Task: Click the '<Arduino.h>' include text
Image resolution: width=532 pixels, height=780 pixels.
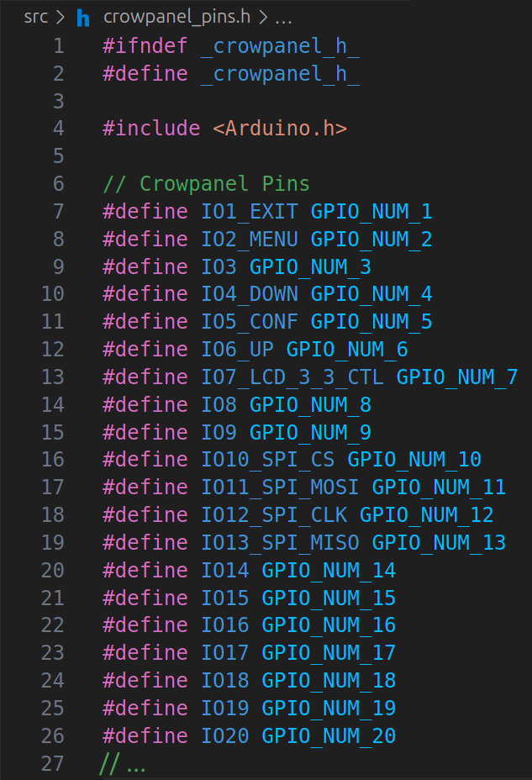Action: [280, 129]
